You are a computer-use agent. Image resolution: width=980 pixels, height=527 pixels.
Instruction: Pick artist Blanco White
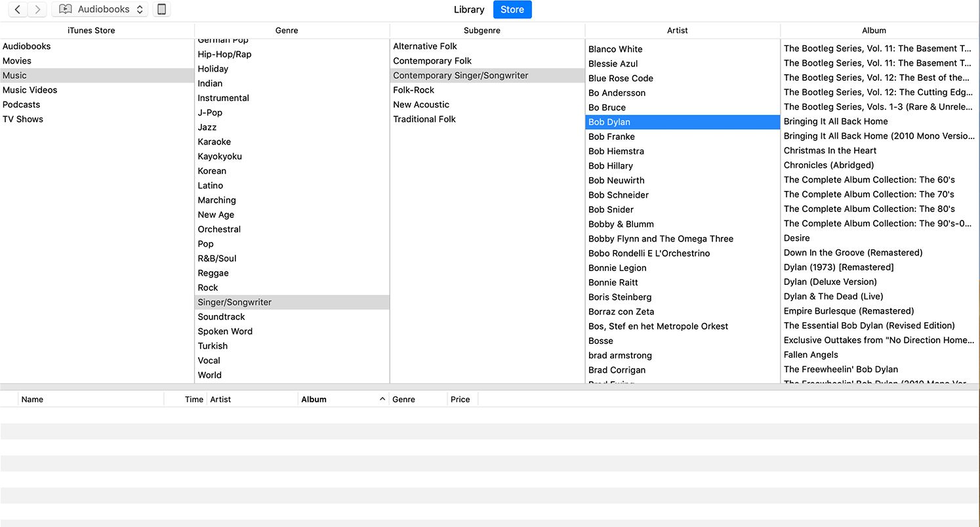tap(682, 49)
